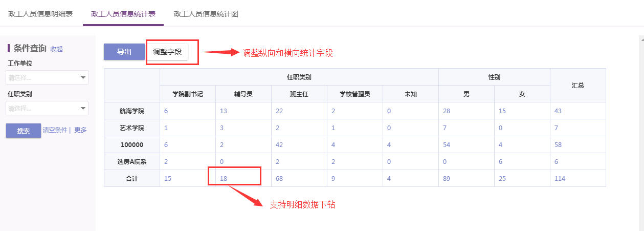Collapse query panel via 收起 link
The image size is (644, 231).
pos(56,49)
